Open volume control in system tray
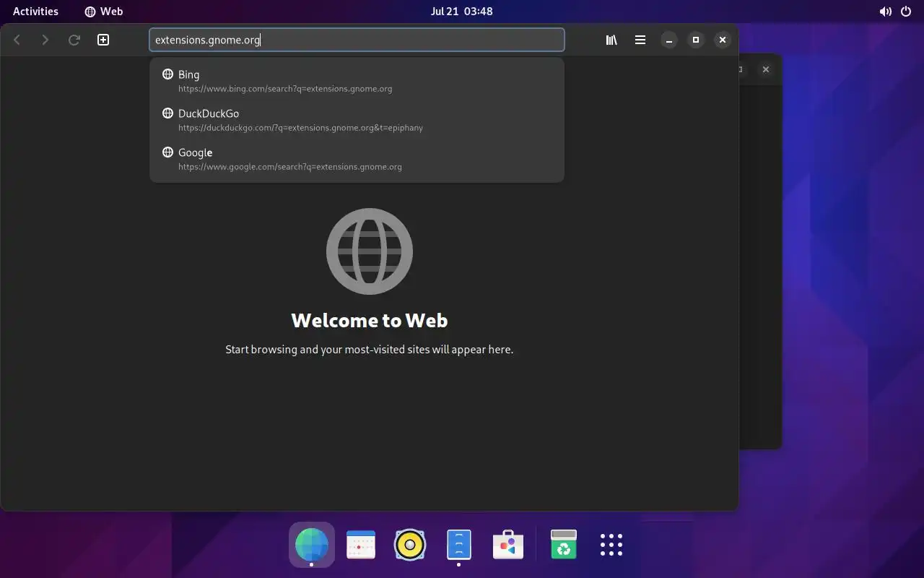The height and width of the screenshot is (578, 924). pos(885,11)
